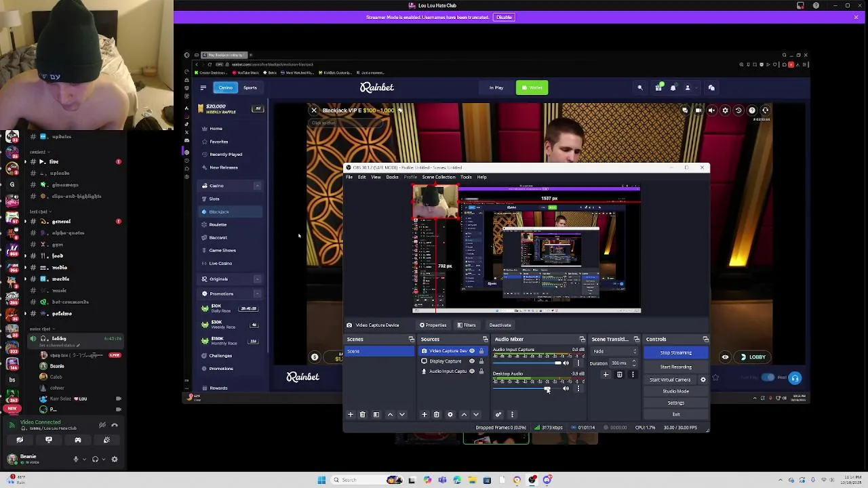This screenshot has height=488, width=868.
Task: Open source properties gear in Sources dock
Action: point(450,414)
